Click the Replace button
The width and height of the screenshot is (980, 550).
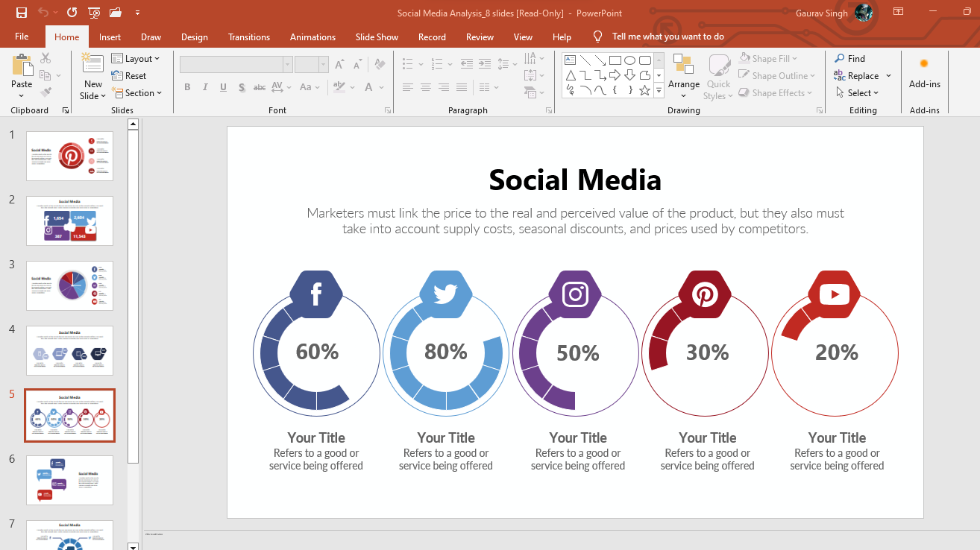pyautogui.click(x=856, y=75)
